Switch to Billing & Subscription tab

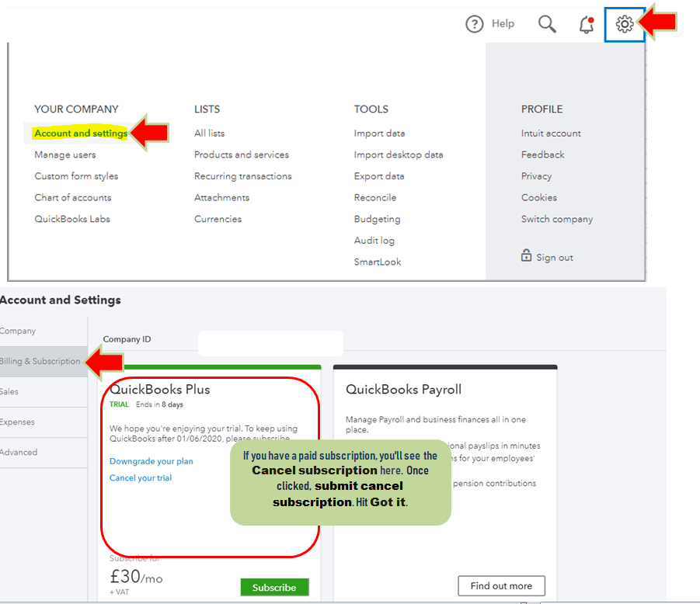(x=44, y=361)
